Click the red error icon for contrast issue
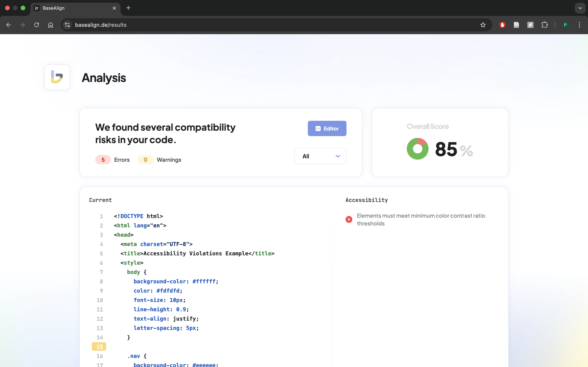 [x=349, y=219]
